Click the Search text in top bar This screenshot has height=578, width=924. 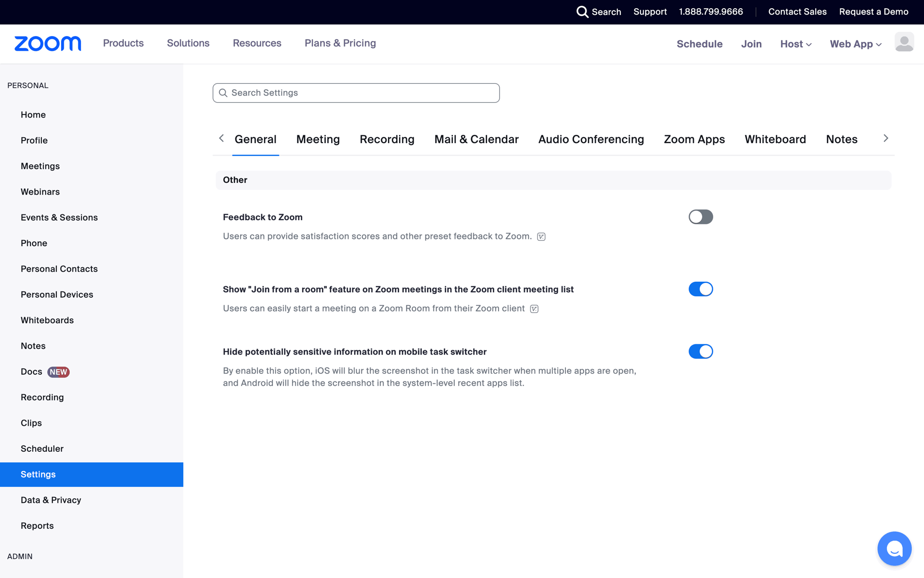coord(606,12)
